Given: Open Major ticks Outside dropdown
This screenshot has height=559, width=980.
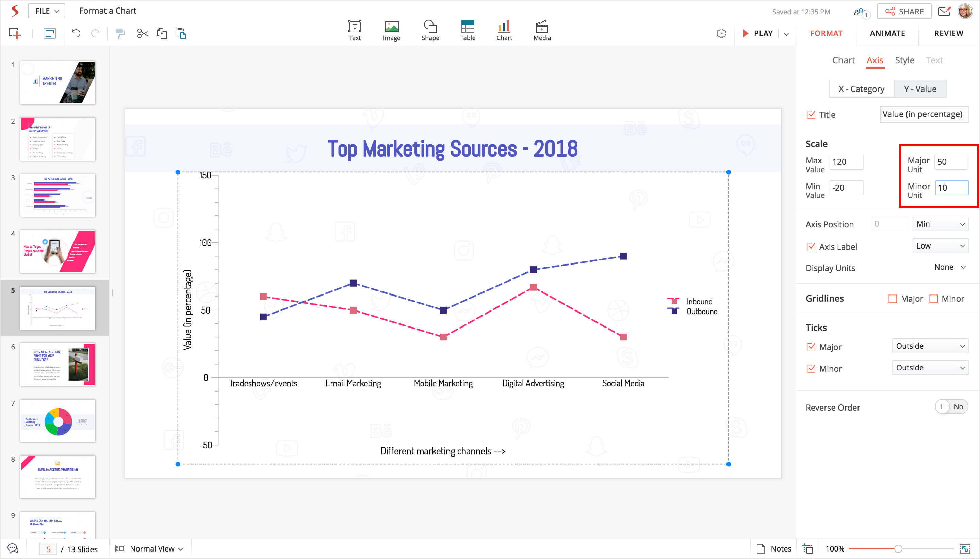Looking at the screenshot, I should (930, 346).
